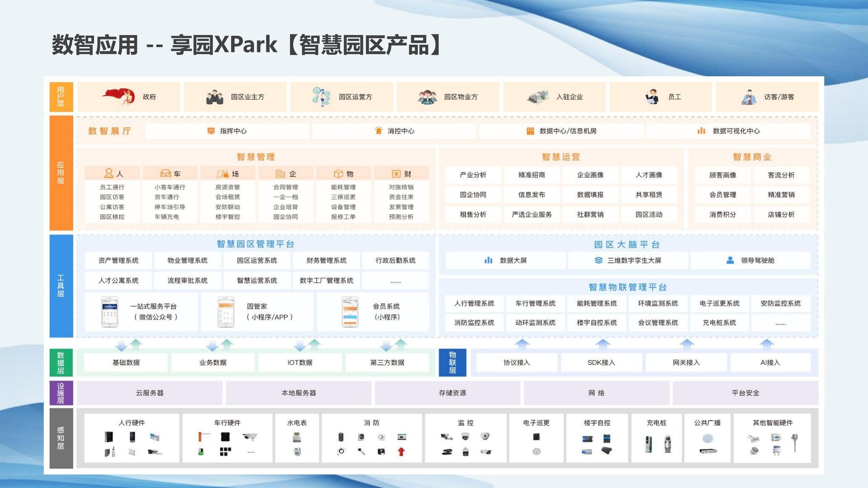Click the 顾客画像 box
The width and height of the screenshot is (868, 488).
pyautogui.click(x=723, y=175)
